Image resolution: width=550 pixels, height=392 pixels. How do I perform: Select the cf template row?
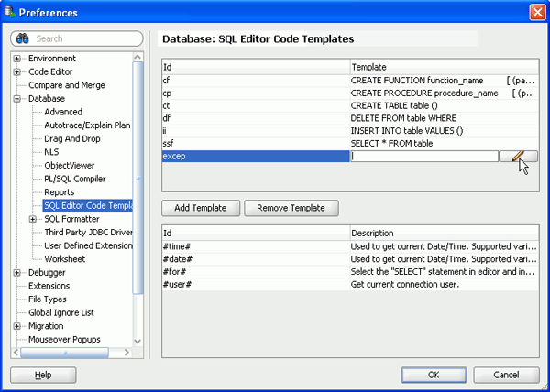coord(350,81)
